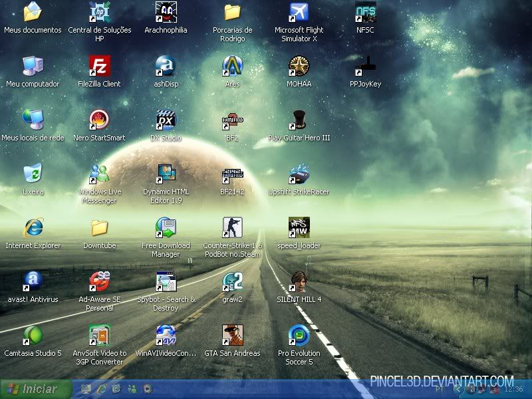This screenshot has width=532, height=399.
Task: Click the Microsoft Flight Simulator X icon
Action: coord(299,13)
